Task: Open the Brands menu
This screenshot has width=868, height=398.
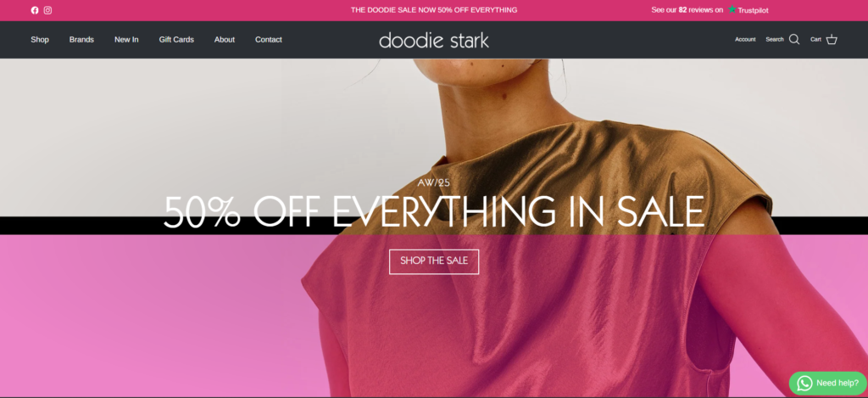Action: pos(81,39)
